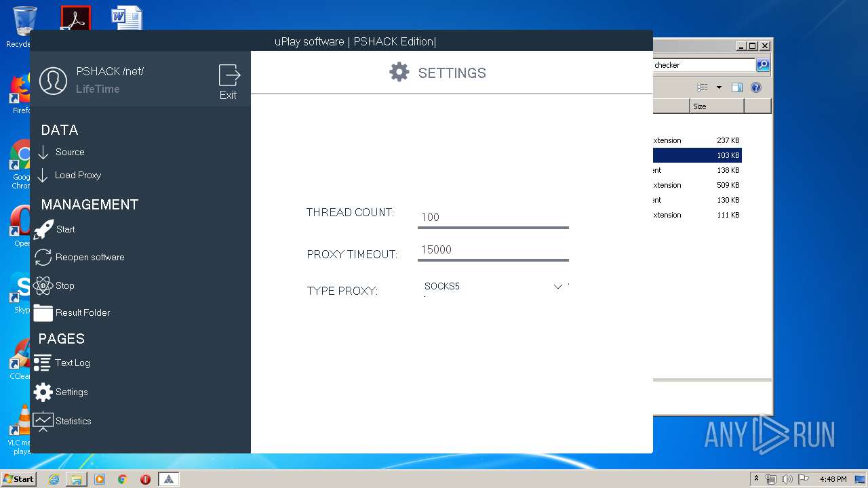Click the Start rocket icon
The height and width of the screenshot is (488, 868).
[x=43, y=229]
